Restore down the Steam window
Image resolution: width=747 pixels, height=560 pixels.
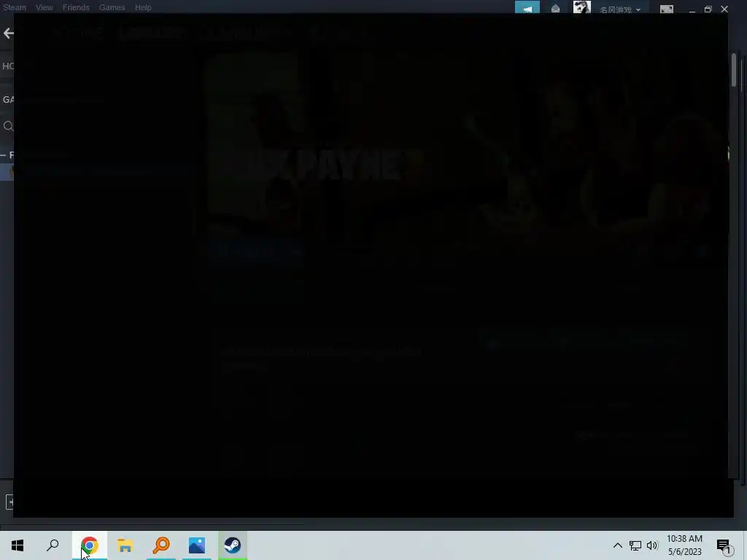[x=708, y=9]
